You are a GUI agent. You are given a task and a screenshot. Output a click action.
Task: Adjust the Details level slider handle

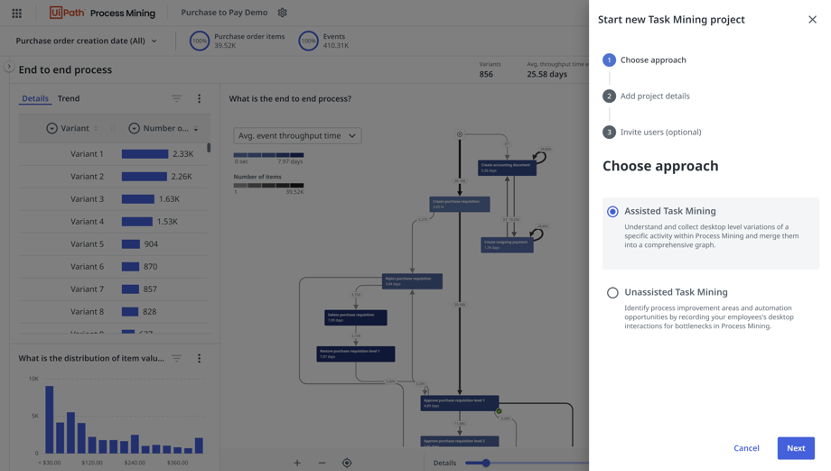click(x=485, y=463)
